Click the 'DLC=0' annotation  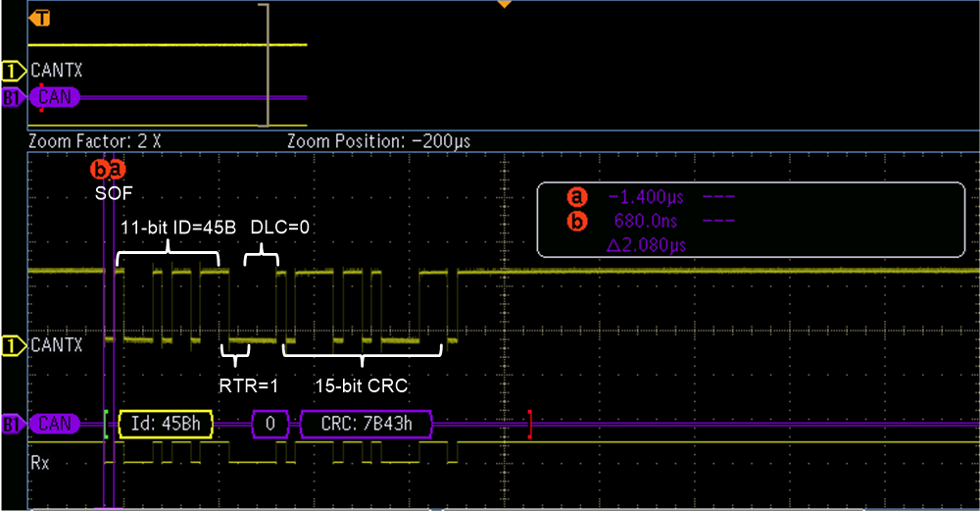[280, 228]
